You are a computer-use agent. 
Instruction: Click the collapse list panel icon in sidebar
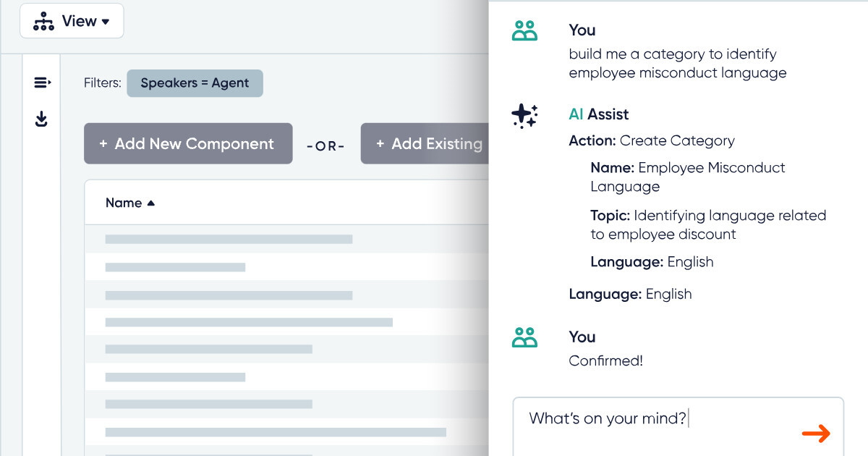(42, 83)
